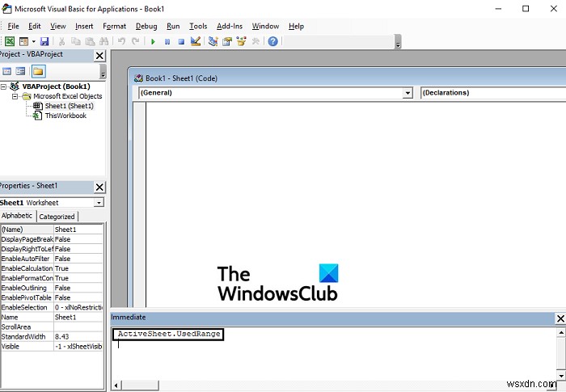The width and height of the screenshot is (566, 392).
Task: Open the Format menu
Action: [115, 27]
